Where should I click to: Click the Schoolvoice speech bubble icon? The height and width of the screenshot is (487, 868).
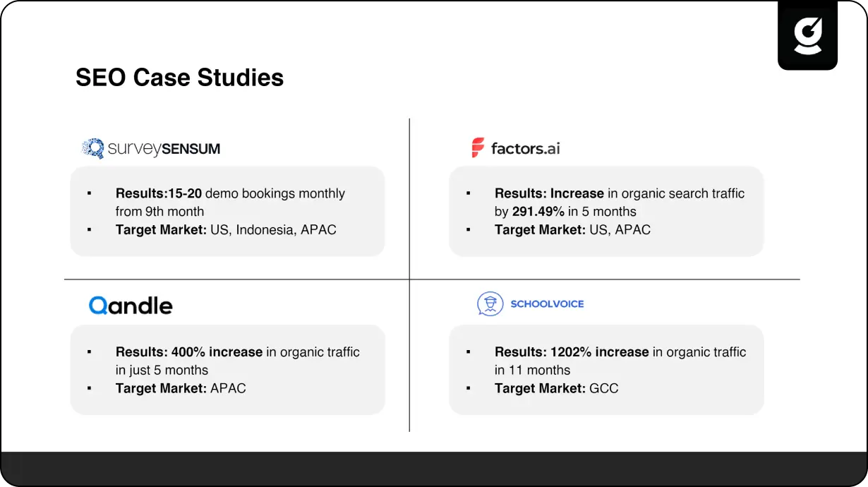pos(489,304)
